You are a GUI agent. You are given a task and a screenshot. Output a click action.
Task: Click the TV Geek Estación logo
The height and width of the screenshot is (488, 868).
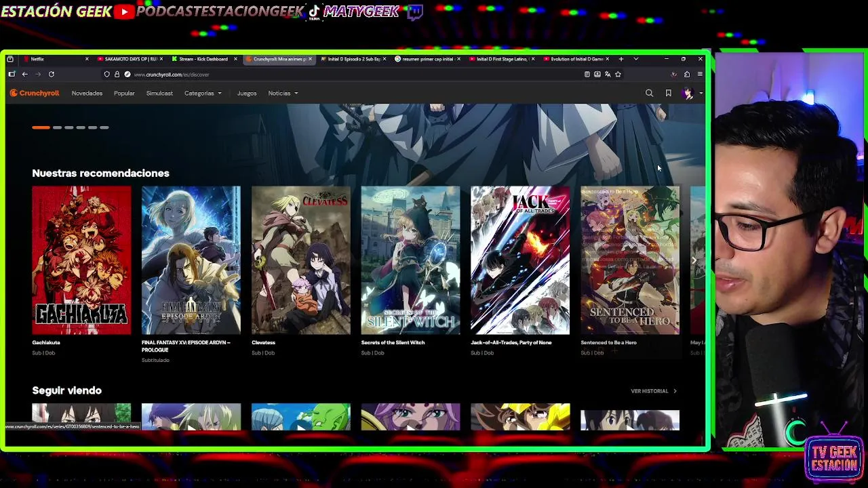(834, 453)
